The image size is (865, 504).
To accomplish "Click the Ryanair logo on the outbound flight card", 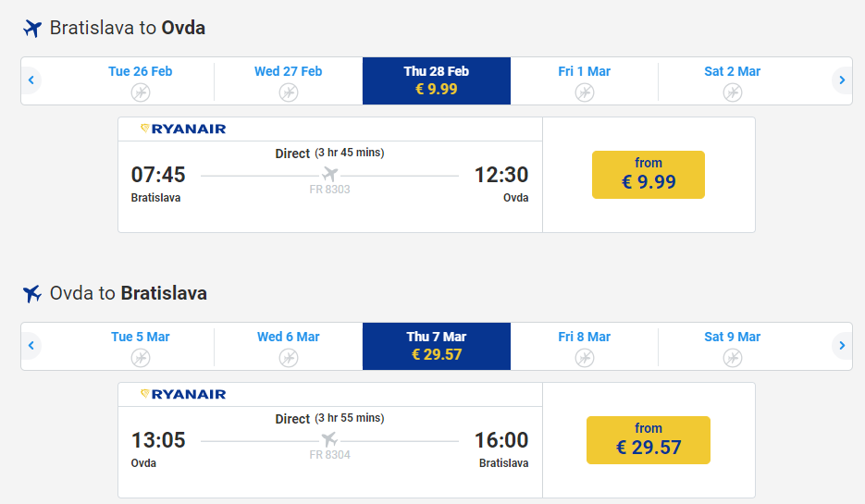I will (183, 129).
